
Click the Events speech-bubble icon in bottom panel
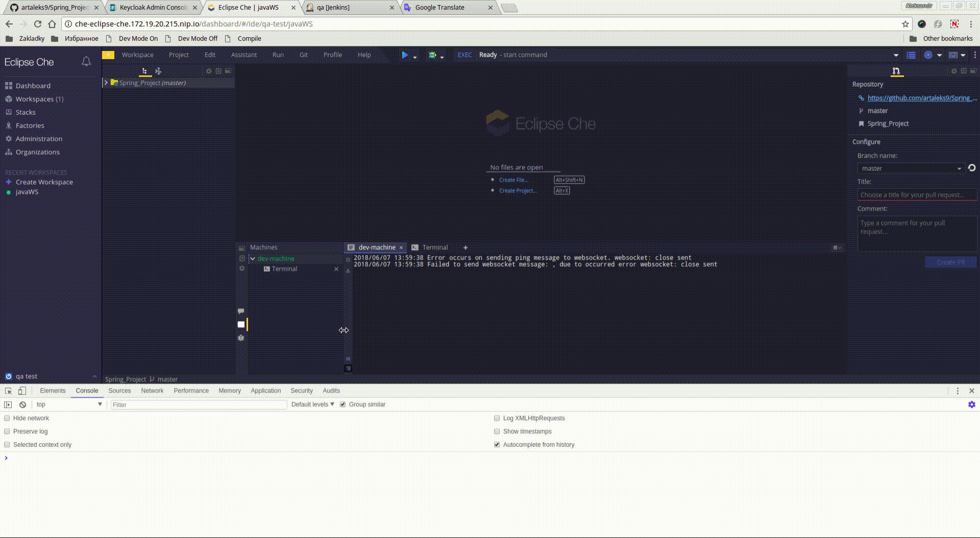point(241,311)
